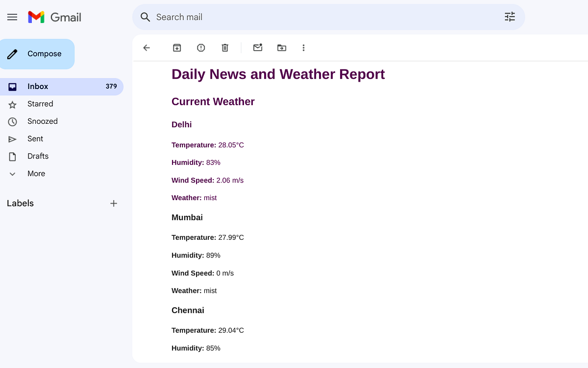588x368 pixels.
Task: Click Mumbai humidity 89%
Action: 213,255
